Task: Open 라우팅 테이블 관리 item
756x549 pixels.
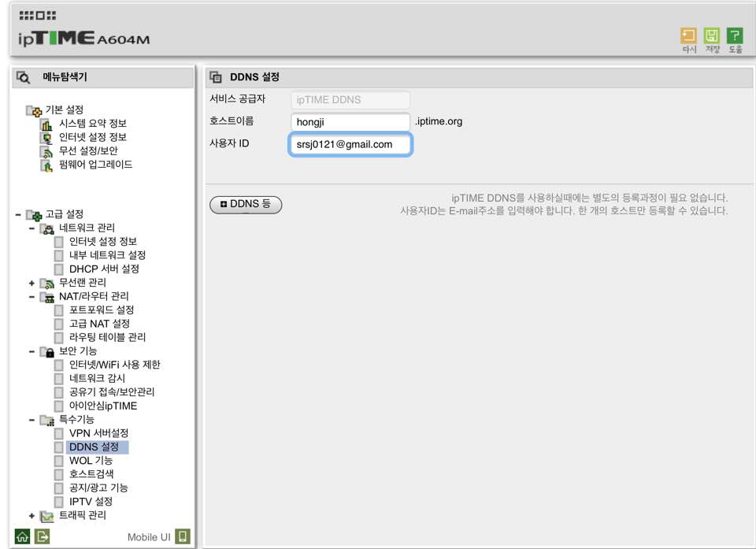Action: 107,337
